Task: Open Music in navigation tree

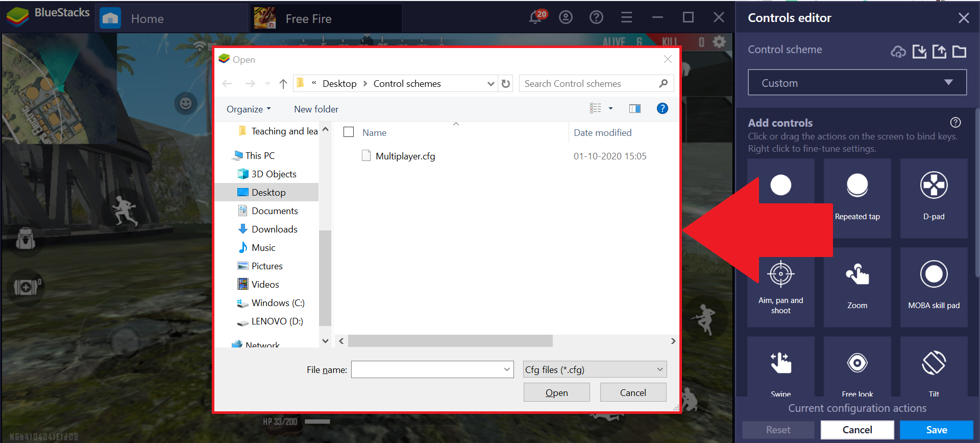Action: click(x=263, y=247)
